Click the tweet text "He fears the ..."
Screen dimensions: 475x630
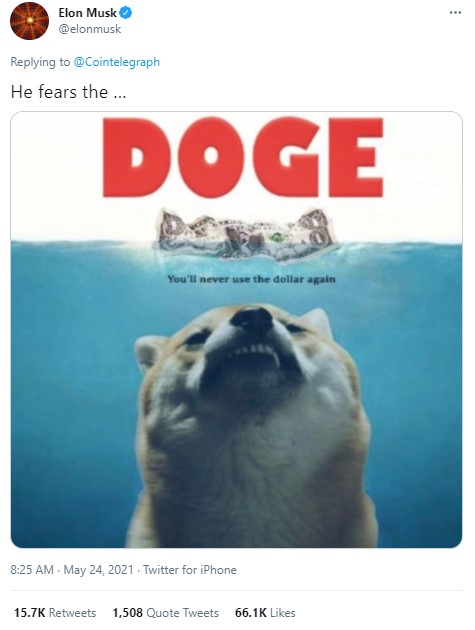pos(68,92)
